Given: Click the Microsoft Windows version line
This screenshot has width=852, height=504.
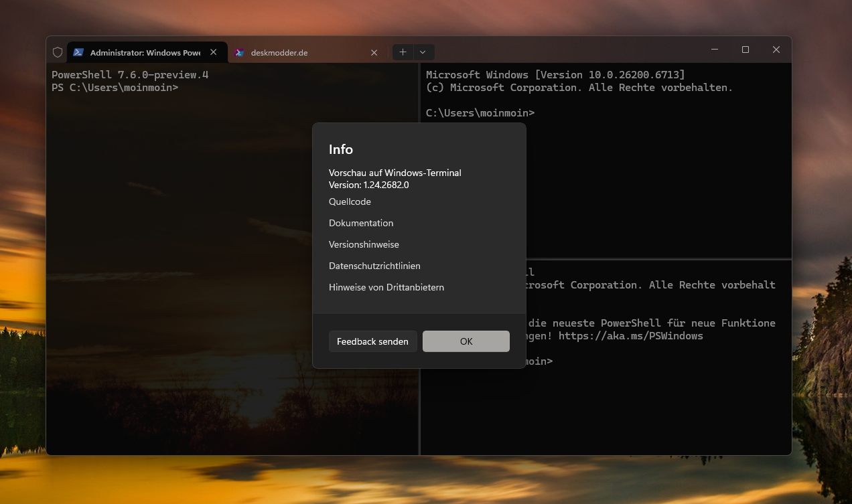Looking at the screenshot, I should tap(555, 75).
